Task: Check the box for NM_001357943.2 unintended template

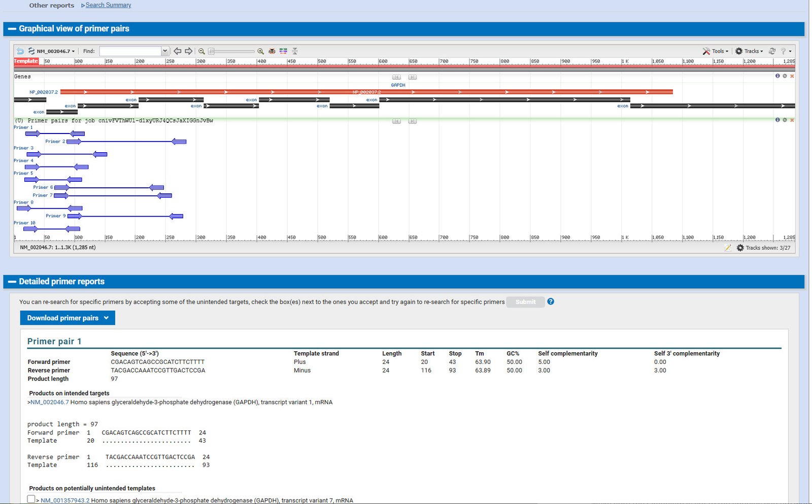Action: pos(31,499)
